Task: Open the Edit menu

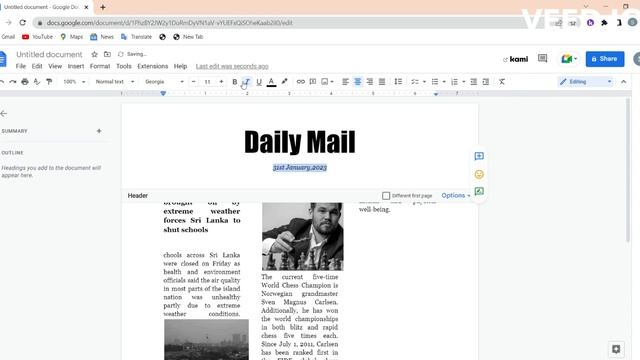Action: (x=37, y=66)
